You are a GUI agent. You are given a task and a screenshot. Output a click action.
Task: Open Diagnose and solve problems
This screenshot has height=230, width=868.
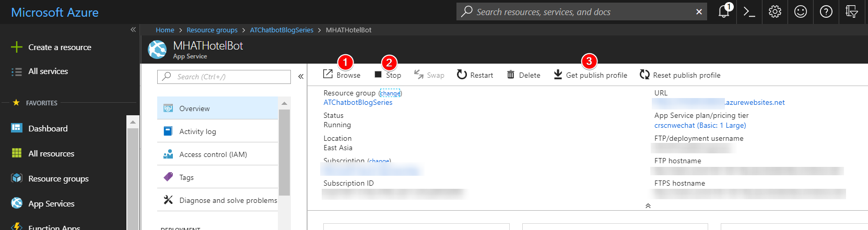click(217, 200)
